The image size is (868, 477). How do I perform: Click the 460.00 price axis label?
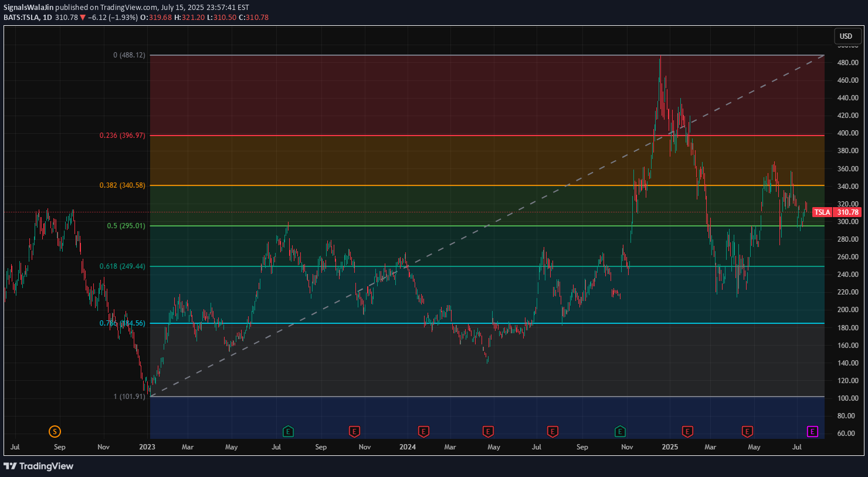pos(848,80)
